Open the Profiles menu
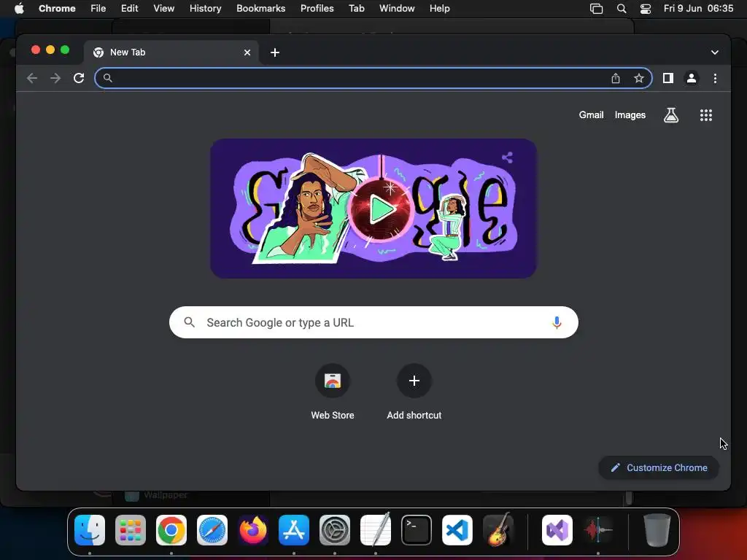The height and width of the screenshot is (560, 747). 317,9
